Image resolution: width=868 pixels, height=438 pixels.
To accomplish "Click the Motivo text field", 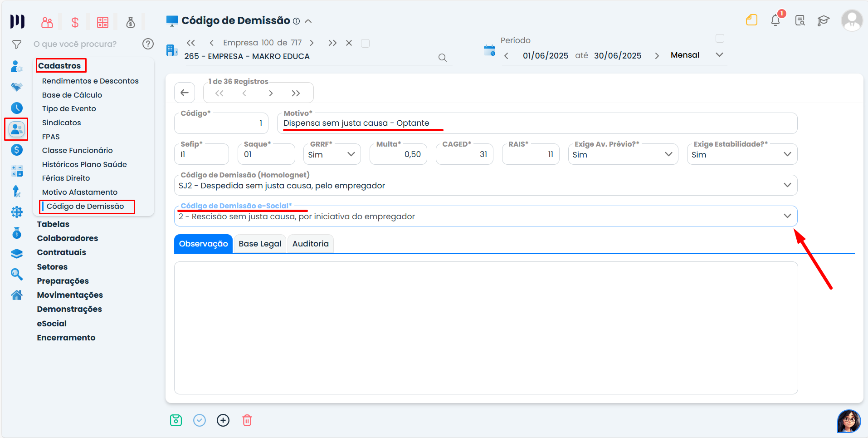I will (535, 123).
